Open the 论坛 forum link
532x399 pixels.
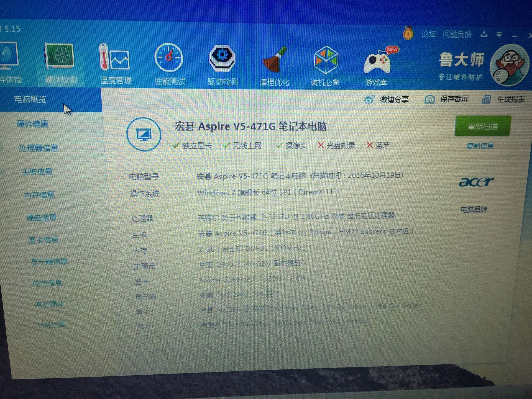coord(428,34)
